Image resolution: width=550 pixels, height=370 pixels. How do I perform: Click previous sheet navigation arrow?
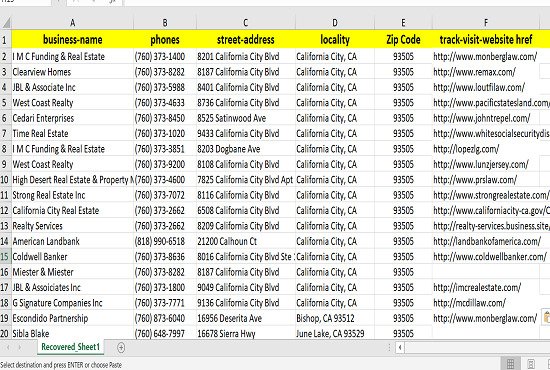[x=8, y=348]
